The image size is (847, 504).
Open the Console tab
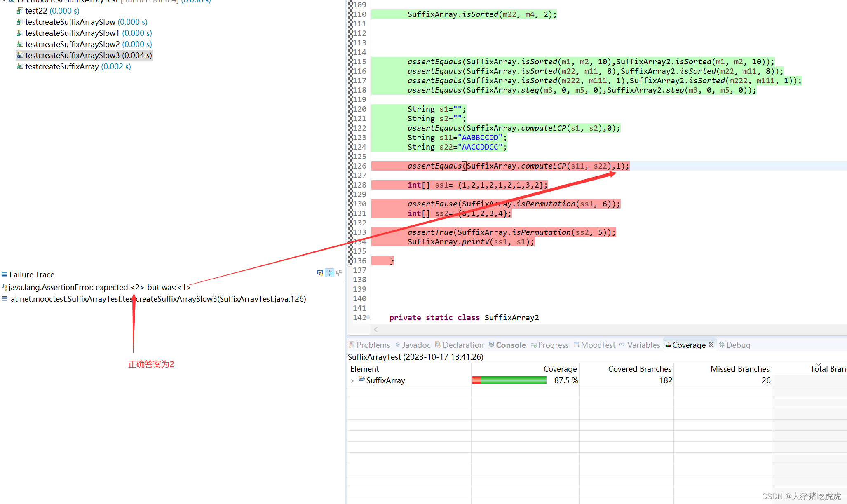coord(511,345)
